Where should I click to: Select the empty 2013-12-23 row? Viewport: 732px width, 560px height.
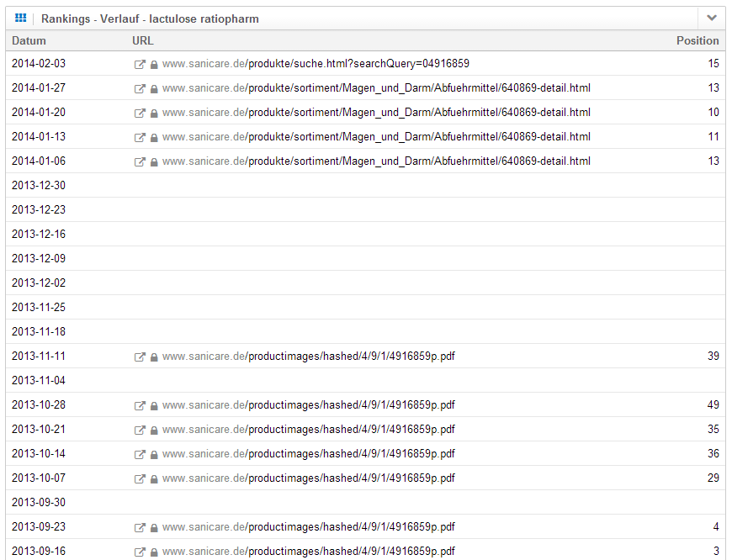tap(365, 210)
